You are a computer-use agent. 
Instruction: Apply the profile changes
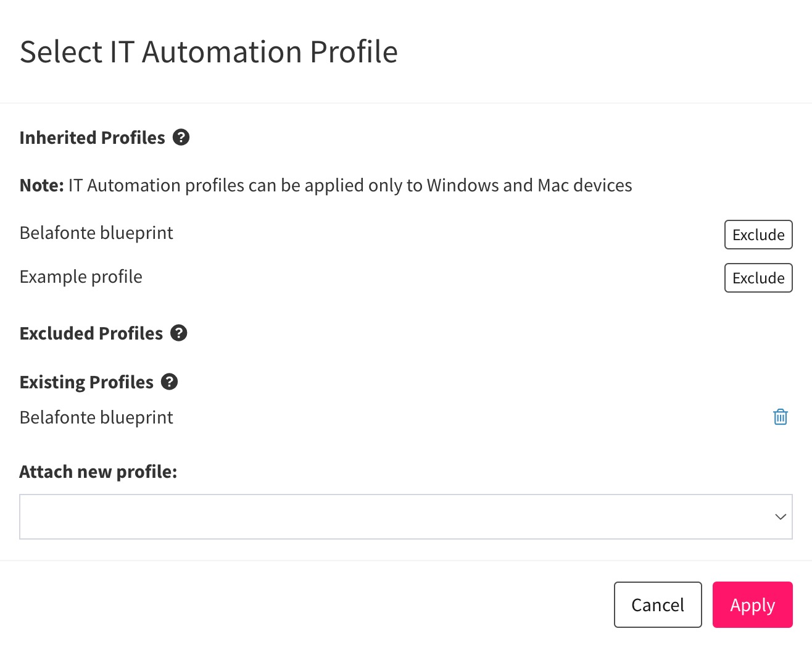tap(752, 605)
